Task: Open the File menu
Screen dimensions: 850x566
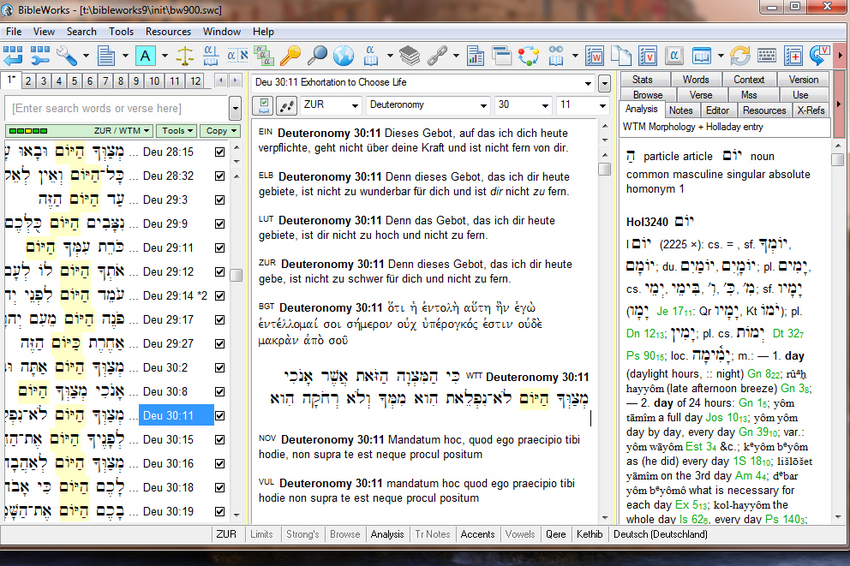Action: [x=14, y=31]
